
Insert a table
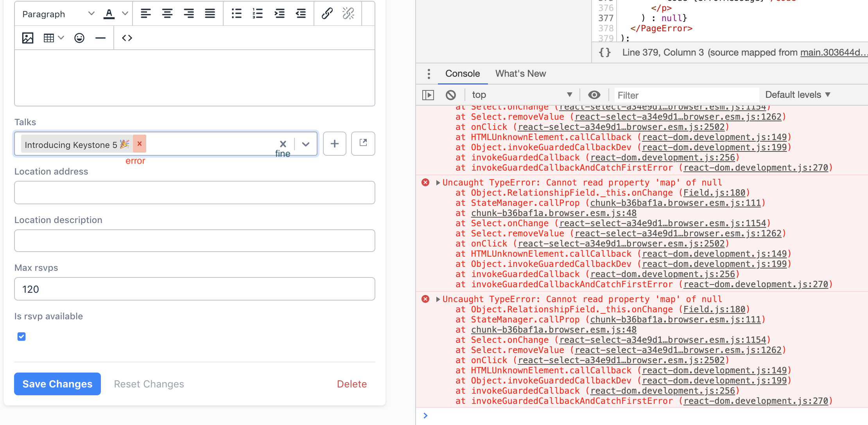point(48,38)
